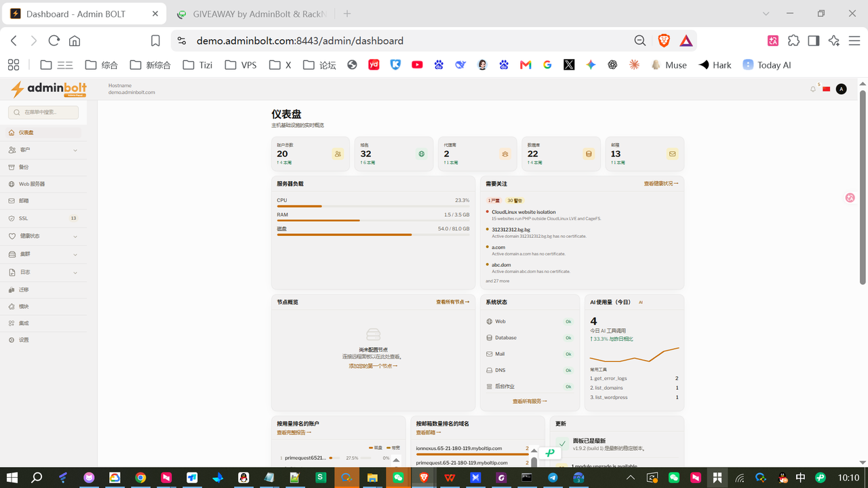Open 仪表盘 home icon in sidebar

(x=12, y=133)
